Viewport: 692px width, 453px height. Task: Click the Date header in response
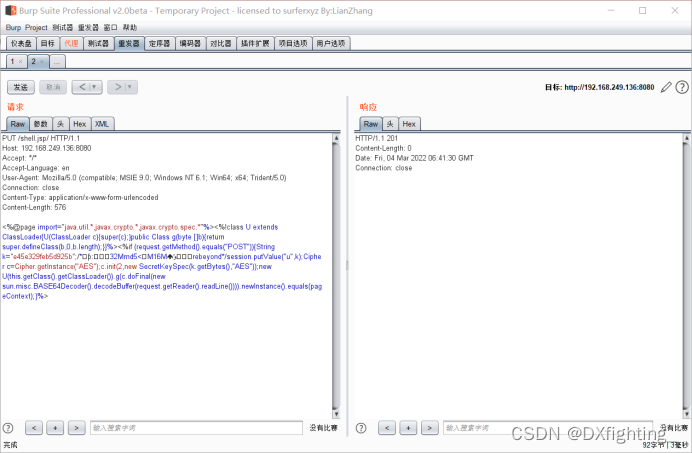pyautogui.click(x=414, y=158)
